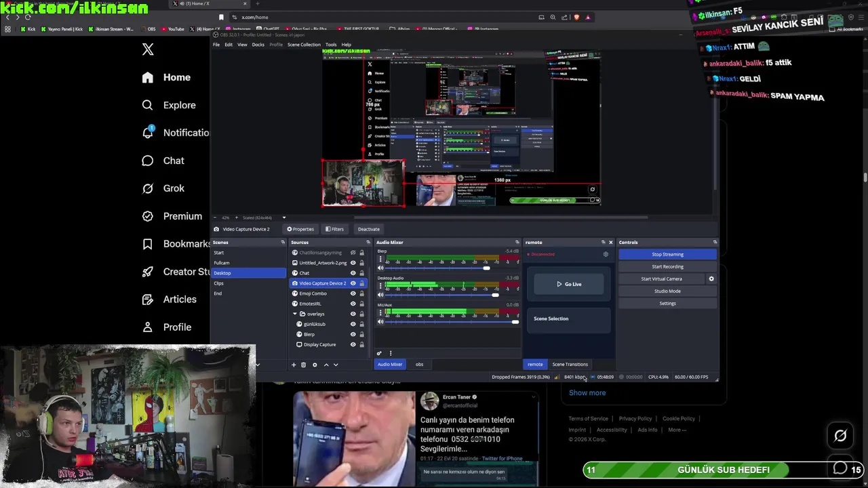This screenshot has width=868, height=488.
Task: Click Stop Streaming button
Action: click(x=667, y=254)
